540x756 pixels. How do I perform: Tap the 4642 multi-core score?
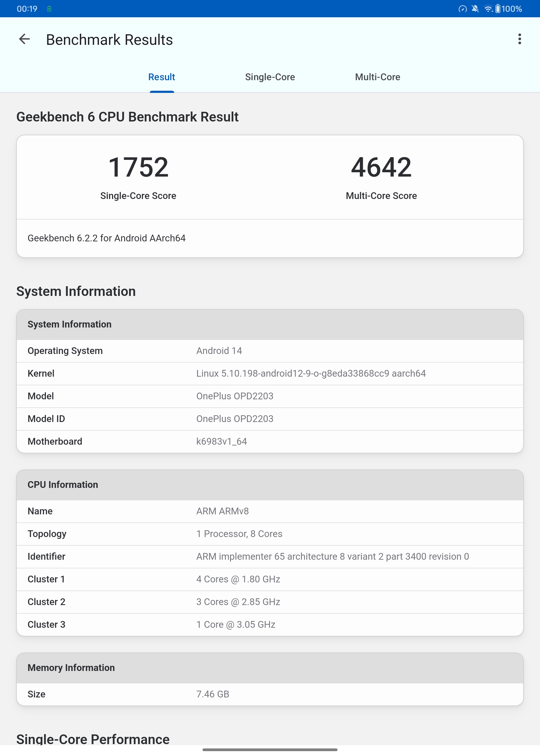(381, 167)
